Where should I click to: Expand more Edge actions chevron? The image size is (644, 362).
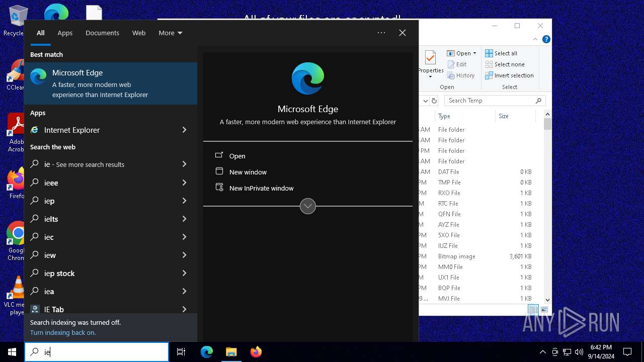308,206
